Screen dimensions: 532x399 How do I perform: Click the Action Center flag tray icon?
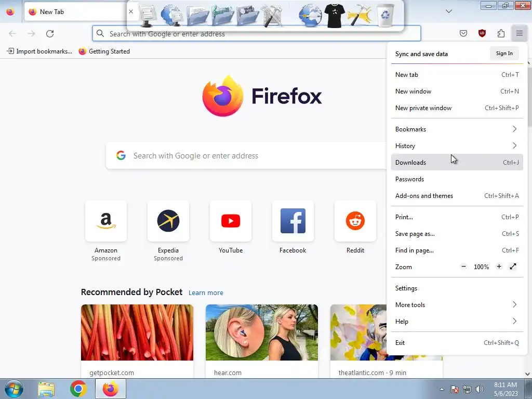tap(455, 389)
